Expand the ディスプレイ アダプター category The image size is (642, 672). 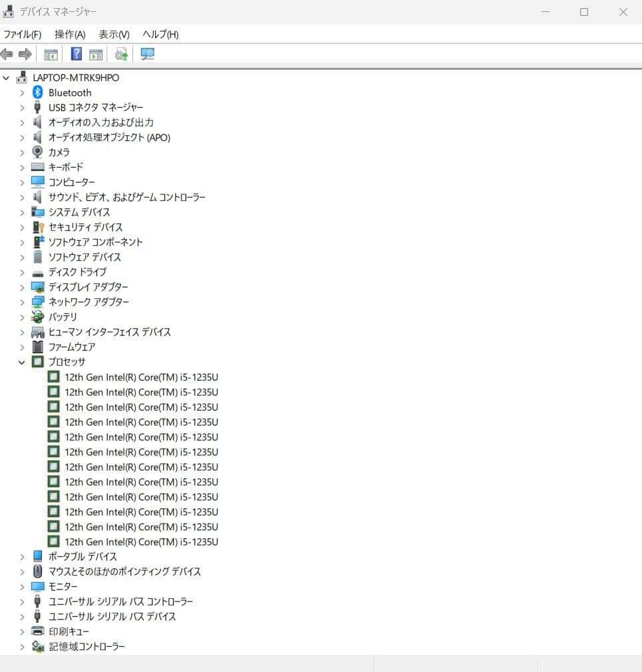click(x=23, y=287)
